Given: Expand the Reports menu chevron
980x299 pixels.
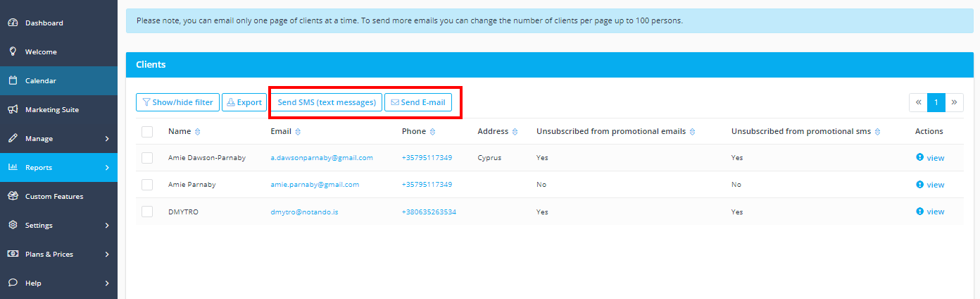Looking at the screenshot, I should [x=107, y=168].
